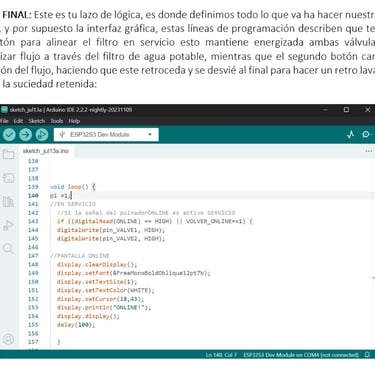This screenshot has width=375, height=366.
Task: Open the editor tab overflow three-dots menu
Action: (369, 151)
